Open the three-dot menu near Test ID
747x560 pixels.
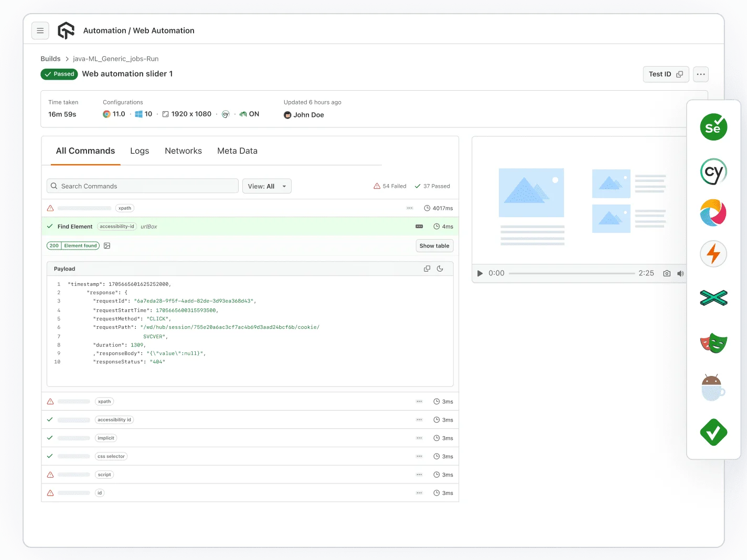700,74
